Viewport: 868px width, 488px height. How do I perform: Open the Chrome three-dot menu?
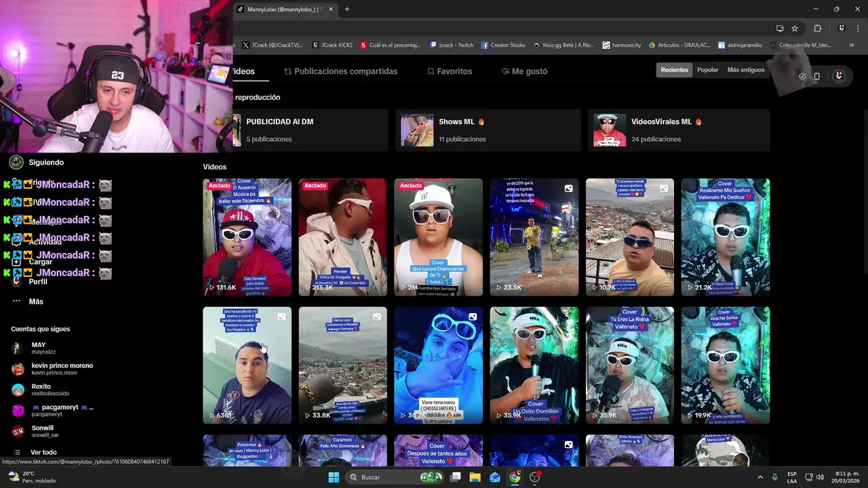[859, 28]
